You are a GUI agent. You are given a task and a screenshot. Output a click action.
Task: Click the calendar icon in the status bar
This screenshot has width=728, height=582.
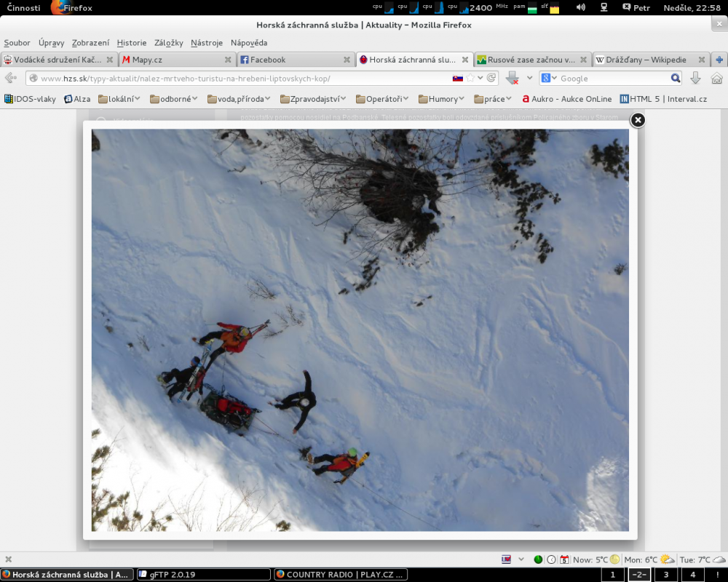[563, 559]
